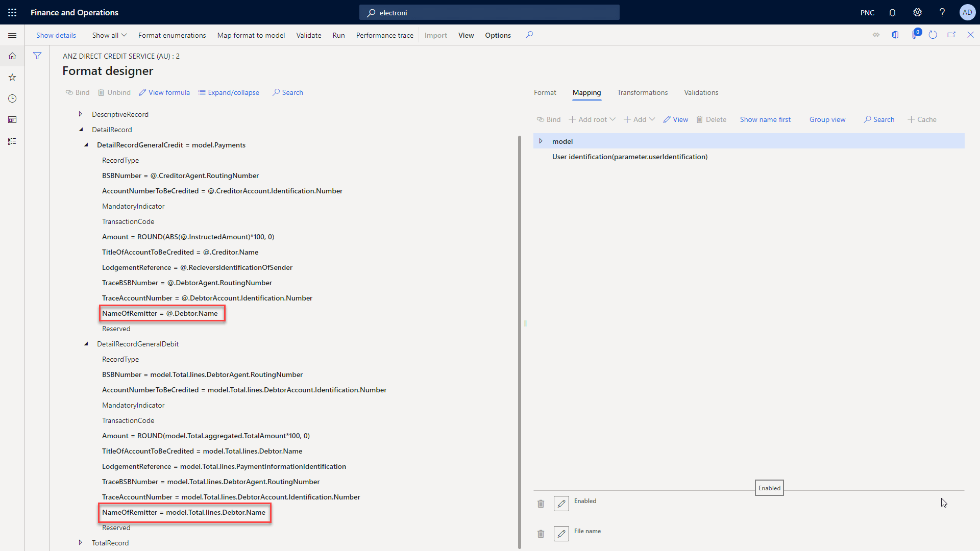The height and width of the screenshot is (551, 980).
Task: Click Format enumerations
Action: click(172, 35)
